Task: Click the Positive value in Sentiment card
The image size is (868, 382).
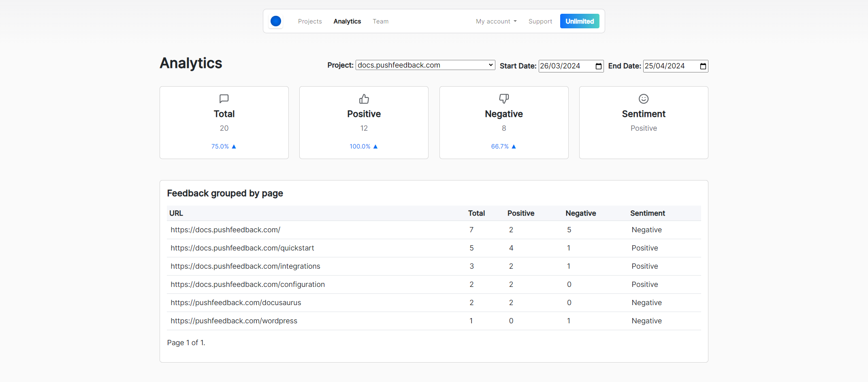Action: pos(644,128)
